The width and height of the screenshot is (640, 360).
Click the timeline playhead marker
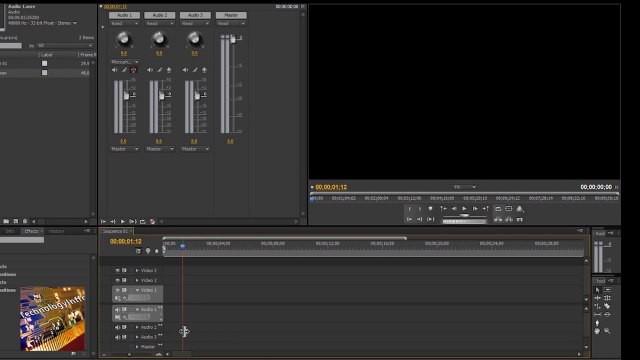182,246
